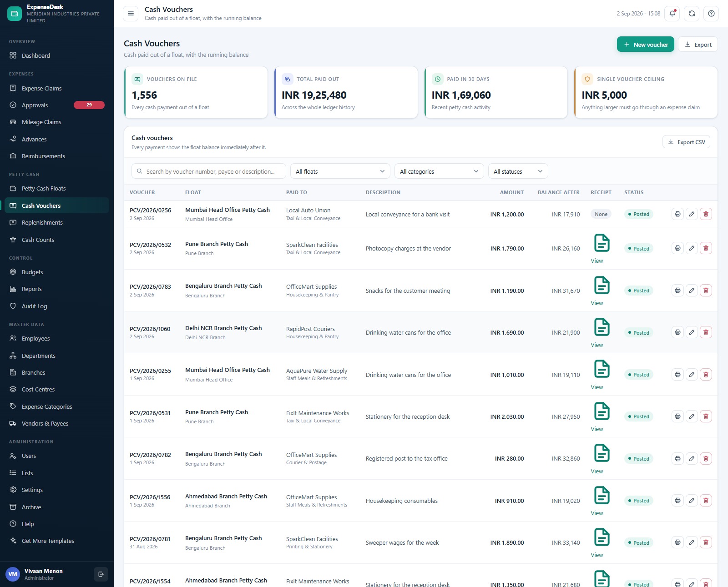Delete voucher PCV/2026/0783

point(706,291)
